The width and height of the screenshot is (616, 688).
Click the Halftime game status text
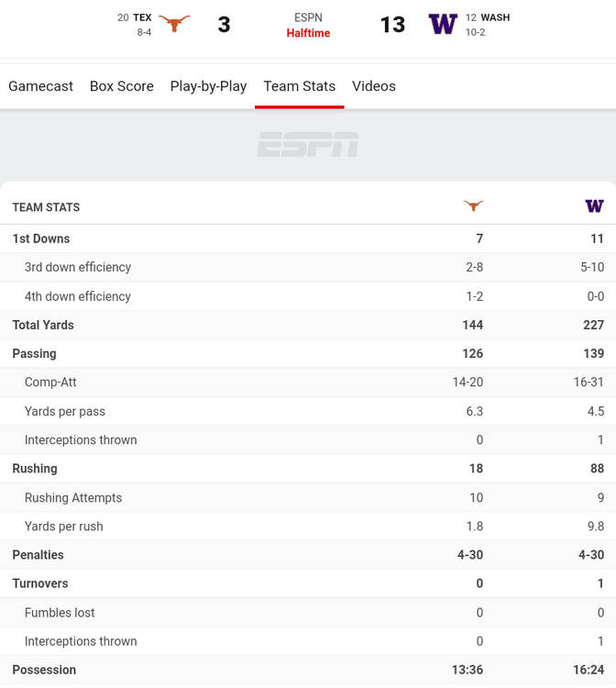pos(308,33)
